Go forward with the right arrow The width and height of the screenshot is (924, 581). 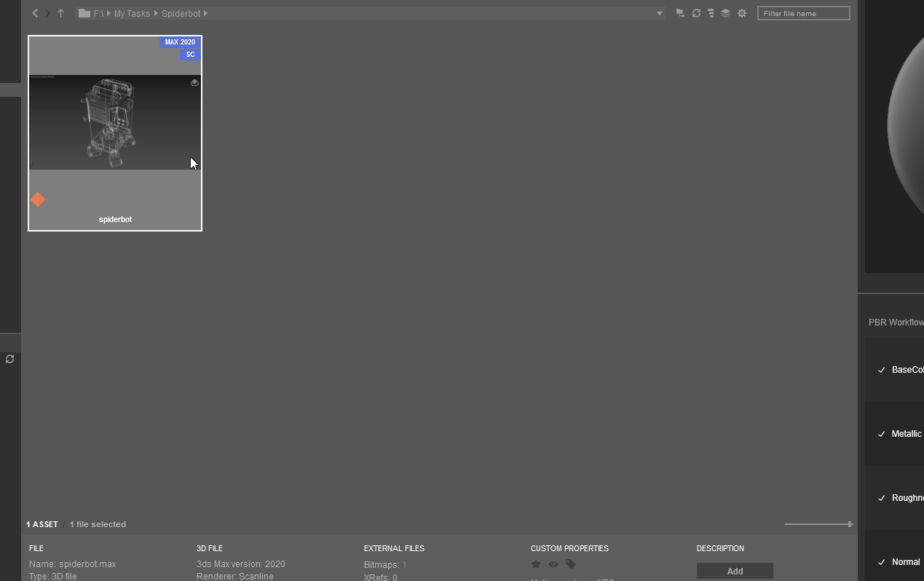47,13
